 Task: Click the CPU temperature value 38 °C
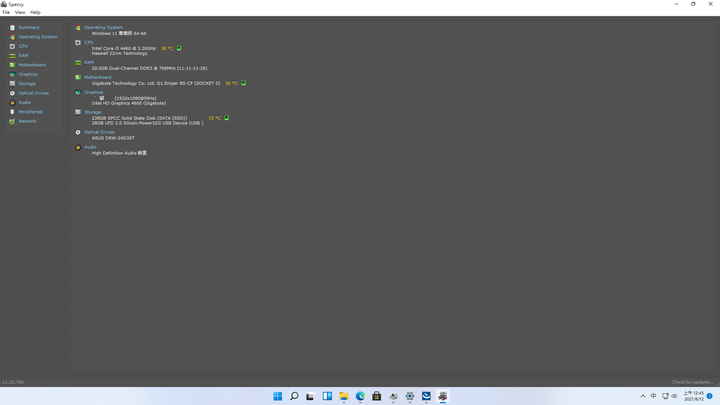tap(167, 48)
